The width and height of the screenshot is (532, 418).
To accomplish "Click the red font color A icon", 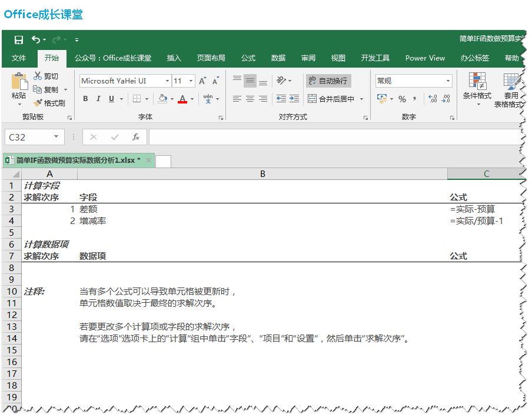I will pyautogui.click(x=182, y=99).
